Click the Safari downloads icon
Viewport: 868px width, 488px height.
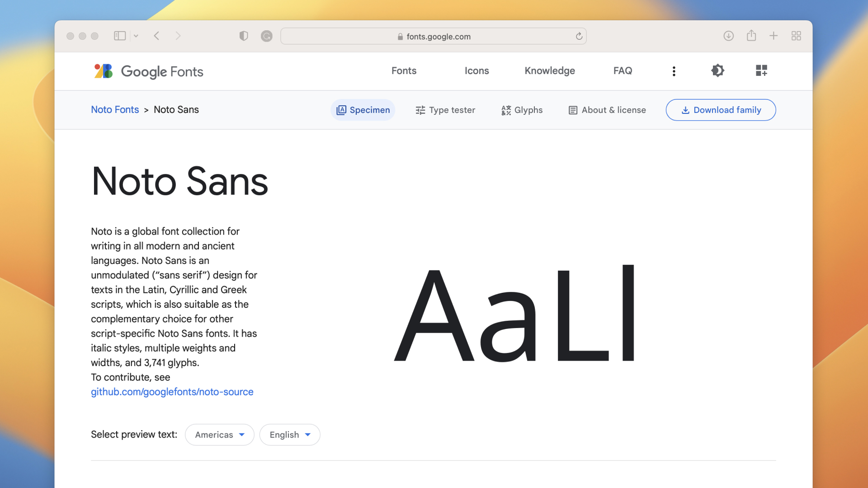[x=728, y=36]
